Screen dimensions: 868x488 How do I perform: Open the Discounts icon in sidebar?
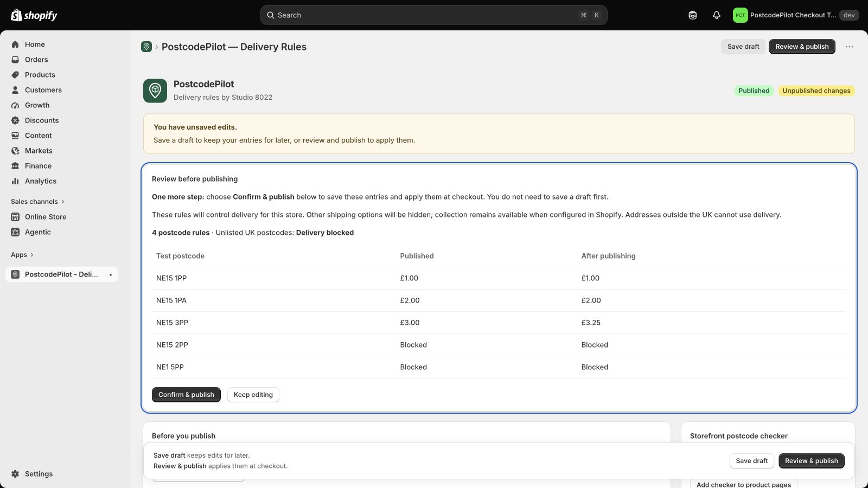[x=15, y=120]
